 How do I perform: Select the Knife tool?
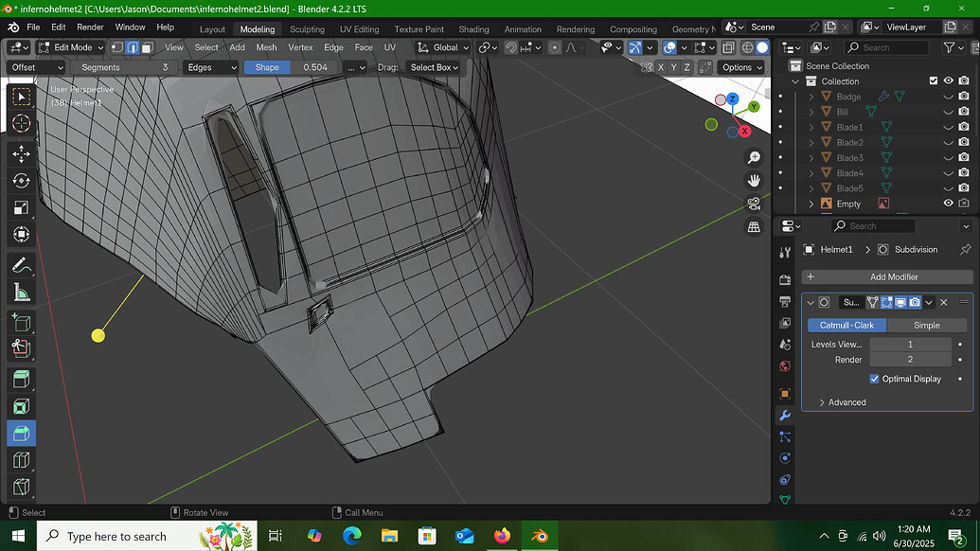21,487
